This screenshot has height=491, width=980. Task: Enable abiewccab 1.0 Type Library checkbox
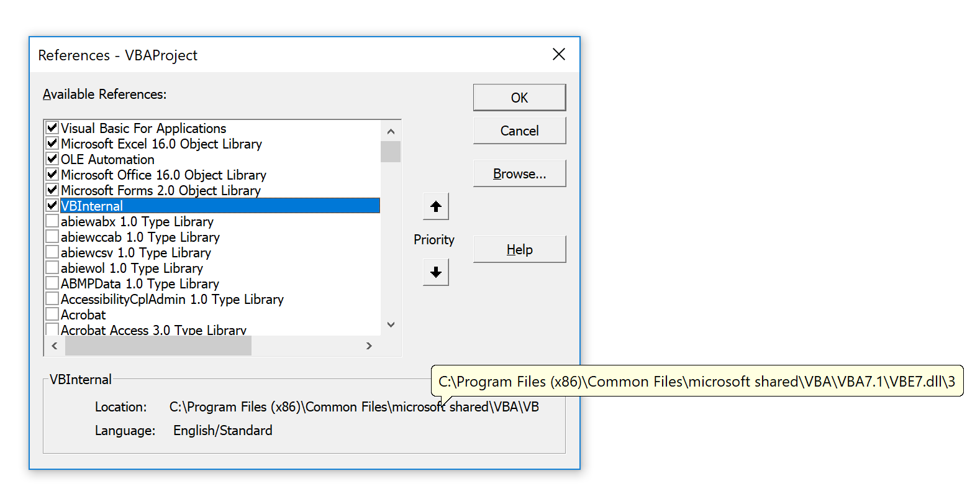pyautogui.click(x=52, y=236)
